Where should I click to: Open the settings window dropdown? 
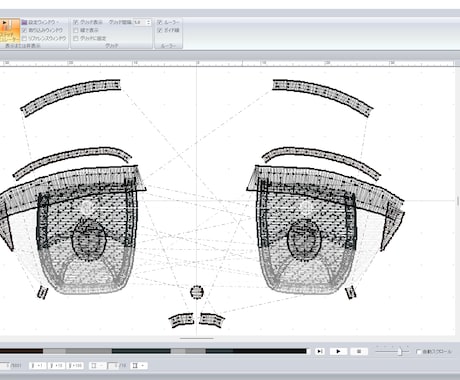(x=40, y=22)
